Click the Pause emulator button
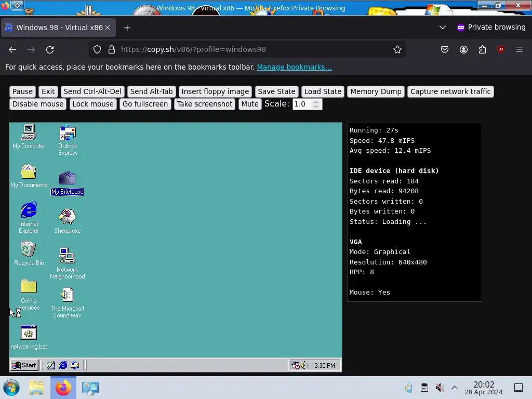This screenshot has height=399, width=532. [22, 91]
